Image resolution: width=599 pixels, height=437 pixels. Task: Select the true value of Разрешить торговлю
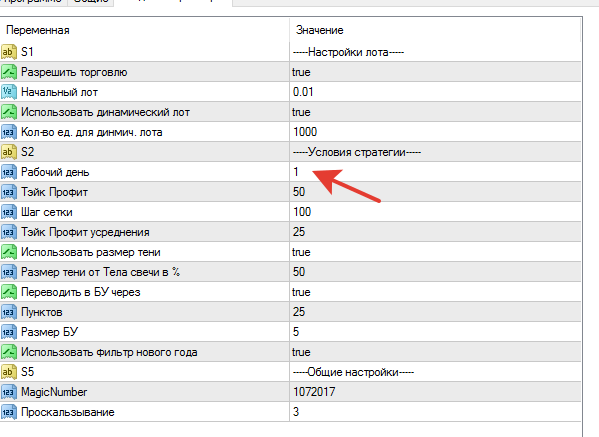tap(301, 72)
